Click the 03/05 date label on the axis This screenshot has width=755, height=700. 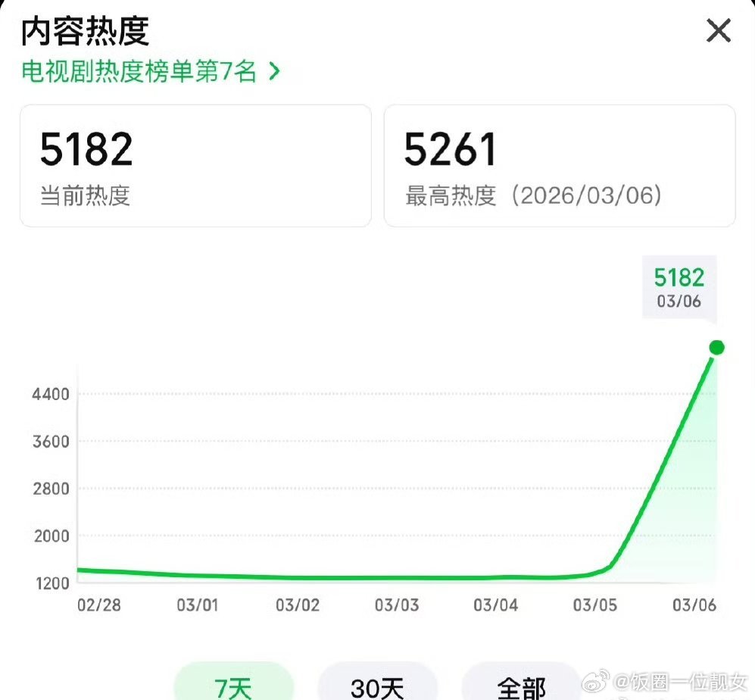[595, 605]
